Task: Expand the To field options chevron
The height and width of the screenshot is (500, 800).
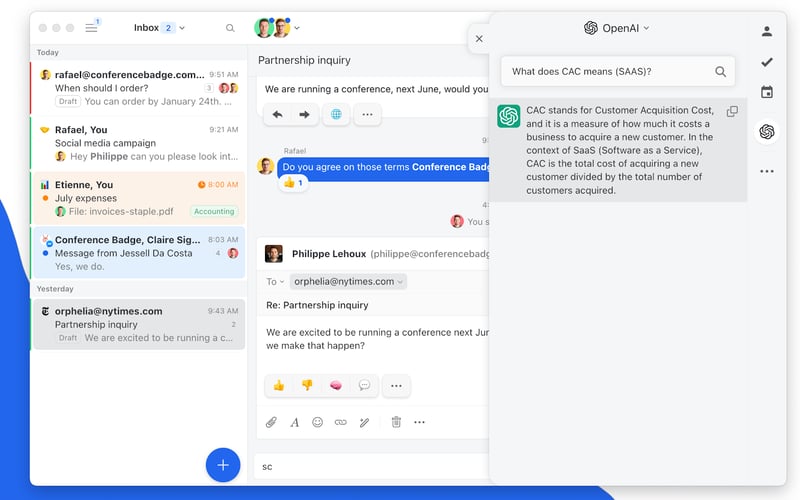Action: coord(281,282)
